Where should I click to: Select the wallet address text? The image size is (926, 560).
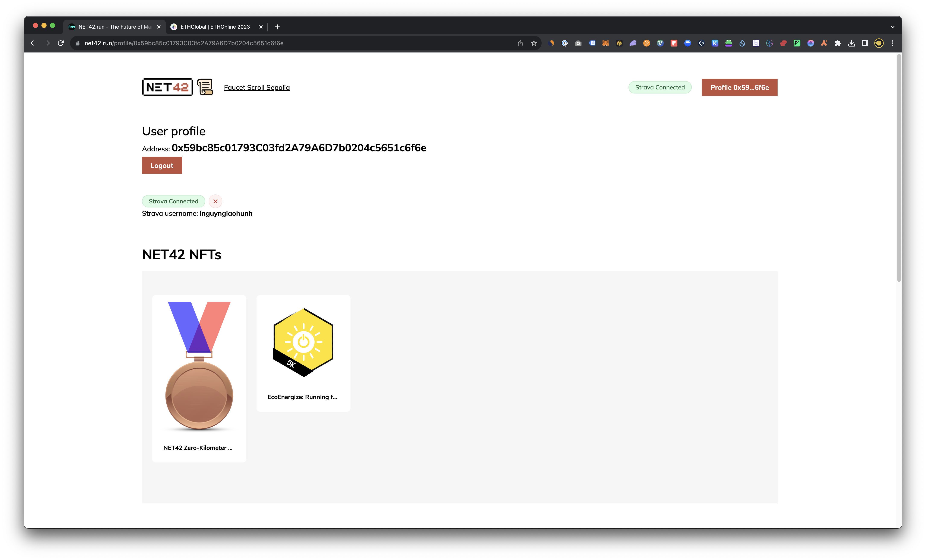point(299,148)
